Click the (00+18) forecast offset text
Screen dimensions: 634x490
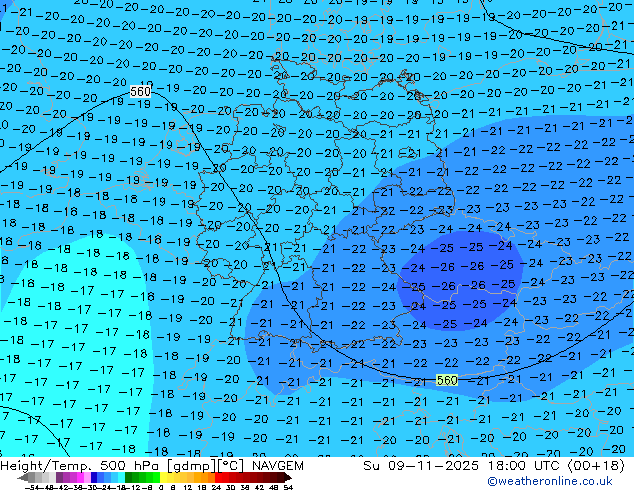point(596,466)
